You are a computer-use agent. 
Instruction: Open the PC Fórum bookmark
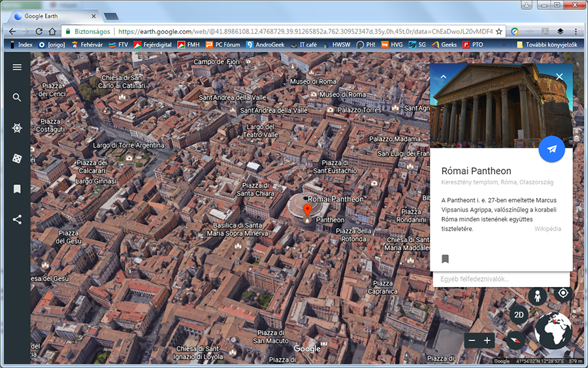tap(223, 44)
